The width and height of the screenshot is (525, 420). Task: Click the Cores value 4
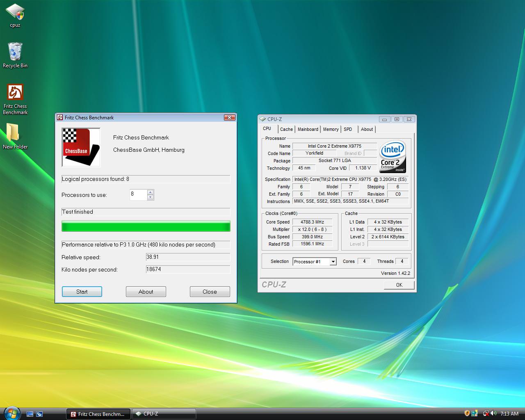(x=364, y=261)
